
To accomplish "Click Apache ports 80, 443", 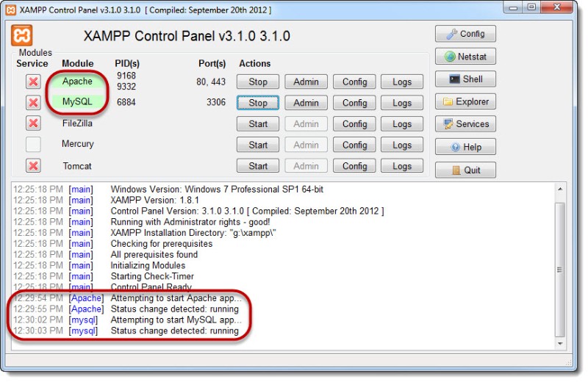I will 211,82.
